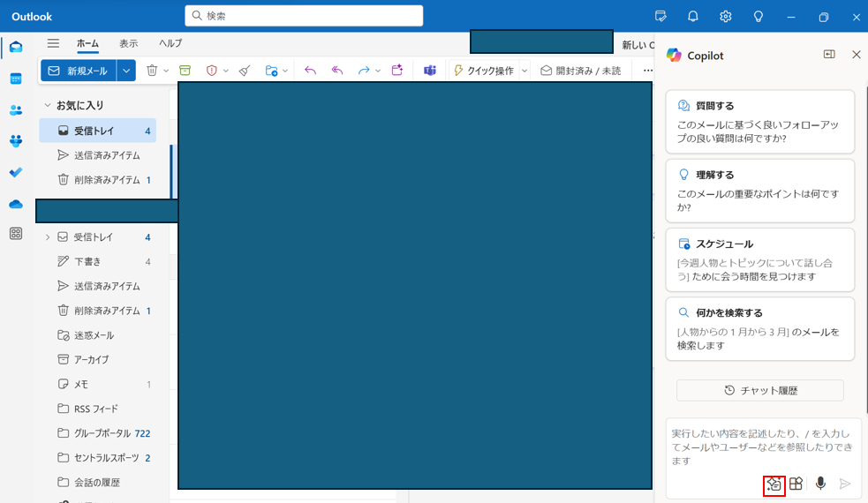Open the Settings gear icon
This screenshot has width=868, height=503.
pos(726,16)
